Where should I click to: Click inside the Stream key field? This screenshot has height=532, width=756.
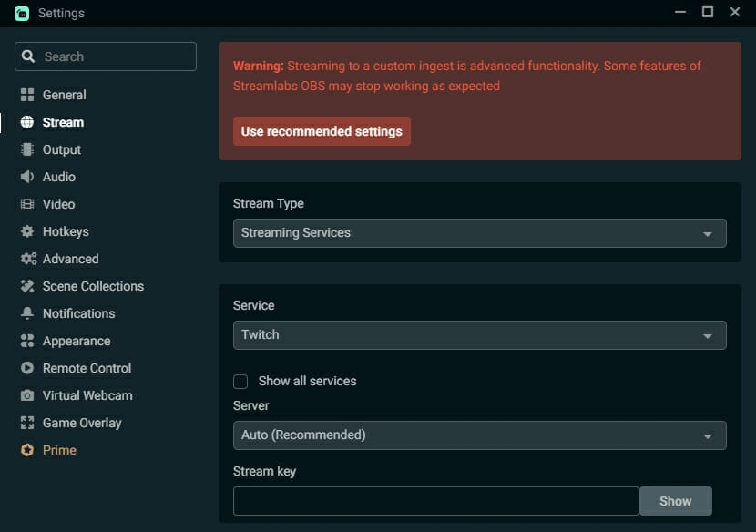(435, 500)
